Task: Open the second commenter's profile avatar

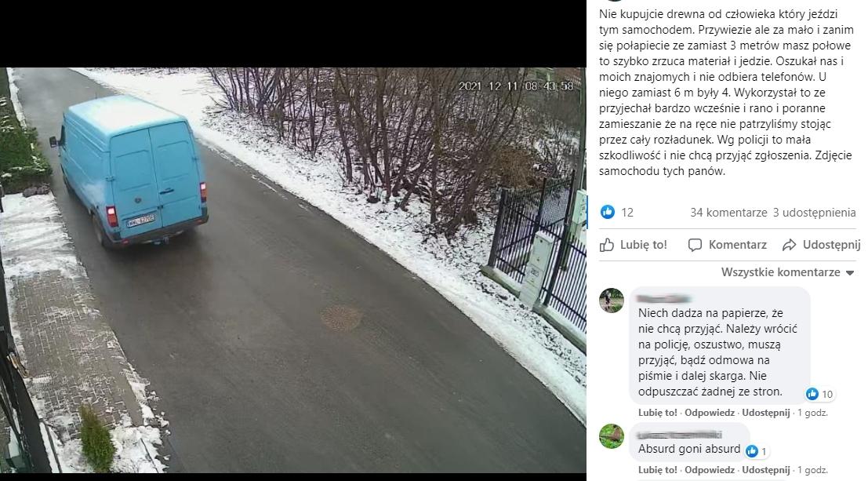Action: pyautogui.click(x=612, y=436)
